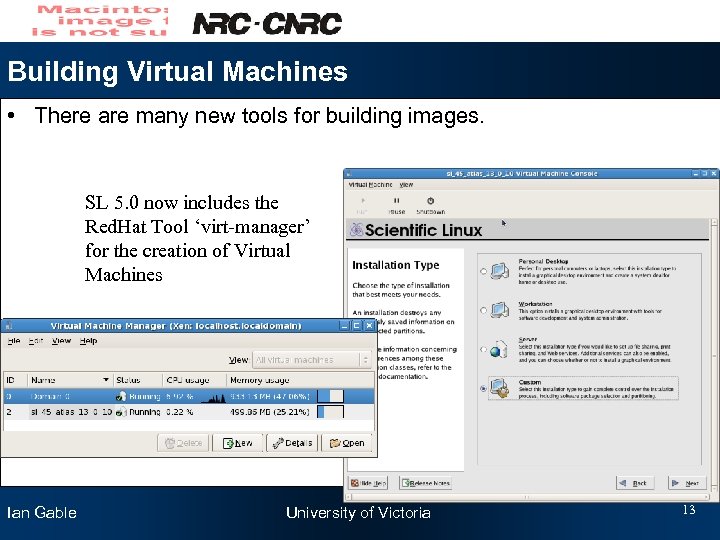Viewport: 720px width, 540px height.
Task: Open the Help menu in Virtual Machine Manager
Action: (x=88, y=341)
